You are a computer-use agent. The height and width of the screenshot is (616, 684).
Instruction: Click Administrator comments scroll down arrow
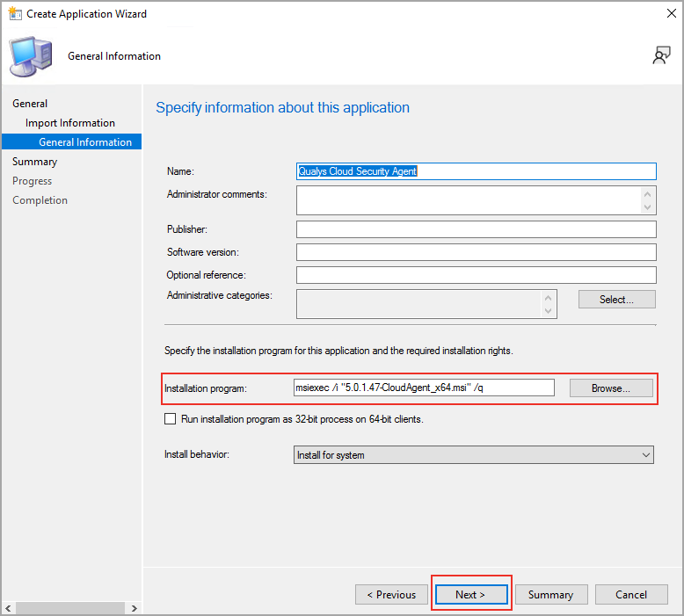pos(647,207)
